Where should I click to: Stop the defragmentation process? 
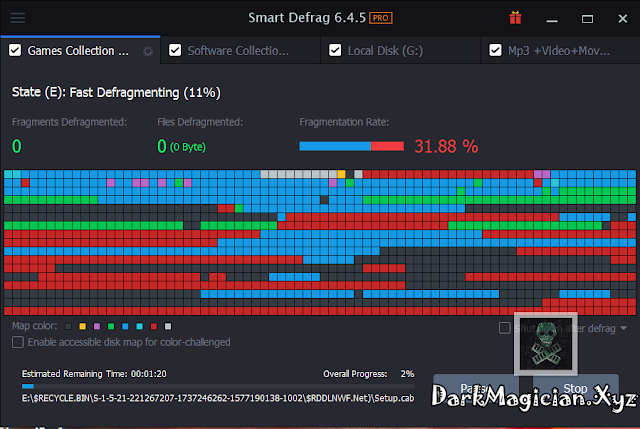pos(575,388)
